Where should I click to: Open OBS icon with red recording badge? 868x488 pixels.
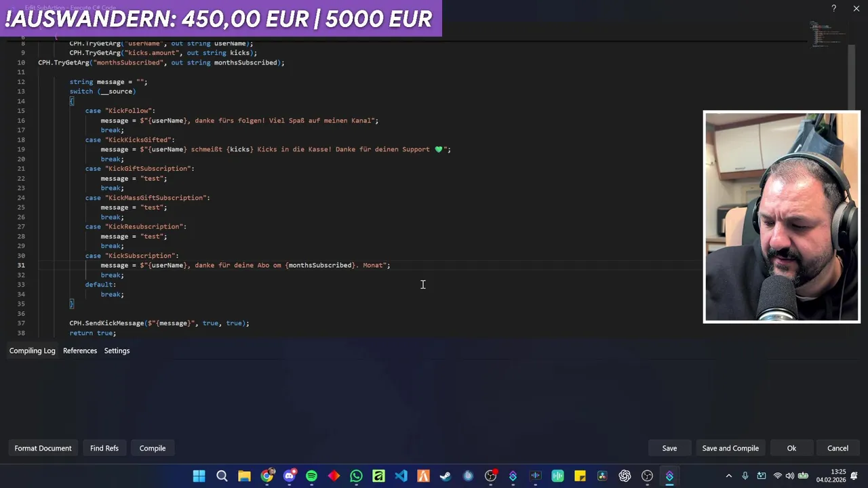pyautogui.click(x=490, y=476)
